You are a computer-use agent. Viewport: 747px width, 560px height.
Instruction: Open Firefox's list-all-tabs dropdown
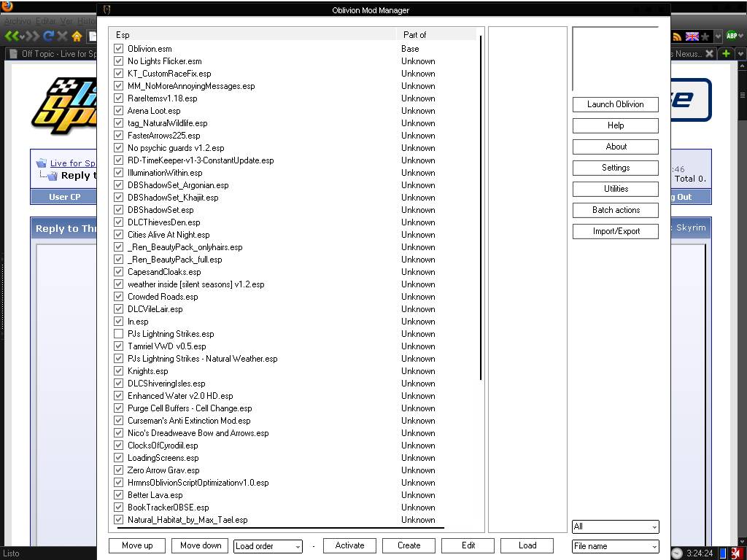coord(740,54)
